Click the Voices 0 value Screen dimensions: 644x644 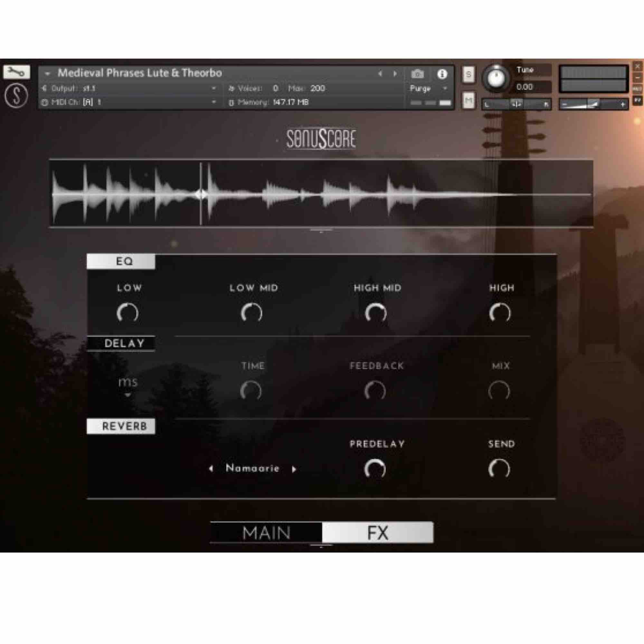coord(276,88)
